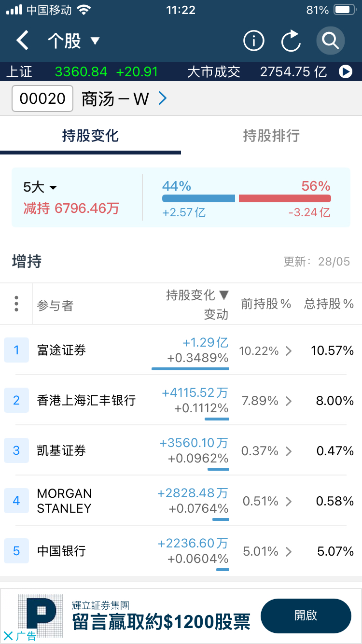
Task: Expand the 个股 dropdown menu
Action: tap(73, 41)
